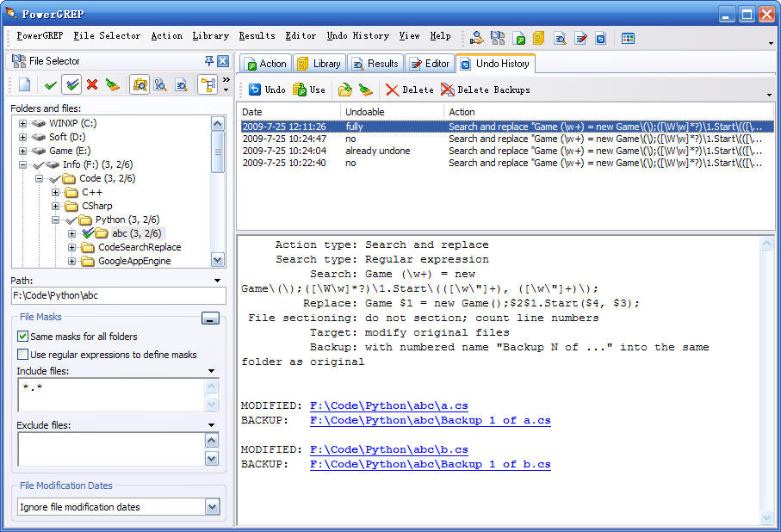Switch to the Editor tab
Image resolution: width=781 pixels, height=532 pixels.
pos(431,64)
